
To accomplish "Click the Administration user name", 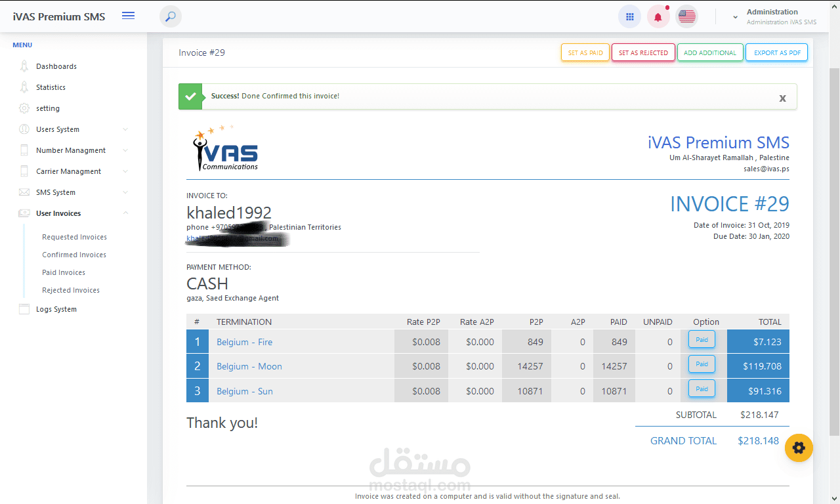I will click(772, 12).
